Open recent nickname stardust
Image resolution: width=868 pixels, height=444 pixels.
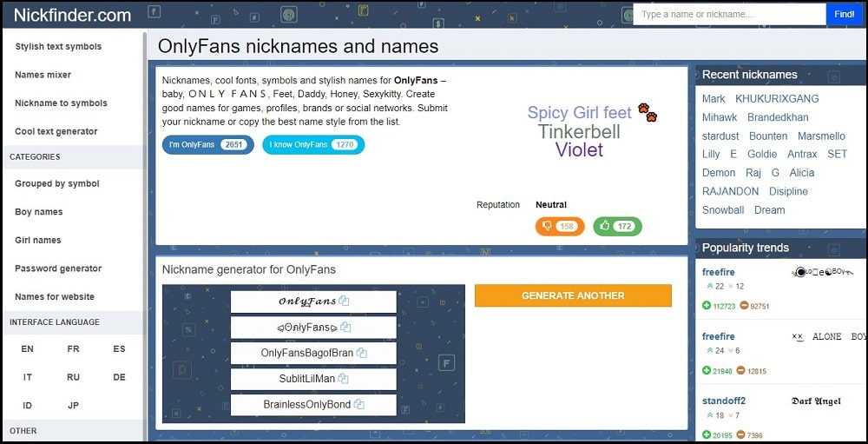720,136
